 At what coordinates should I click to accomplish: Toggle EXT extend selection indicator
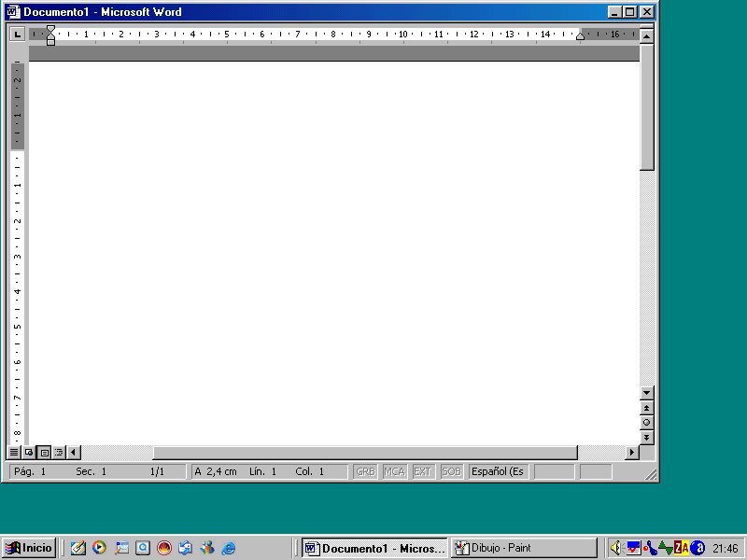click(423, 471)
